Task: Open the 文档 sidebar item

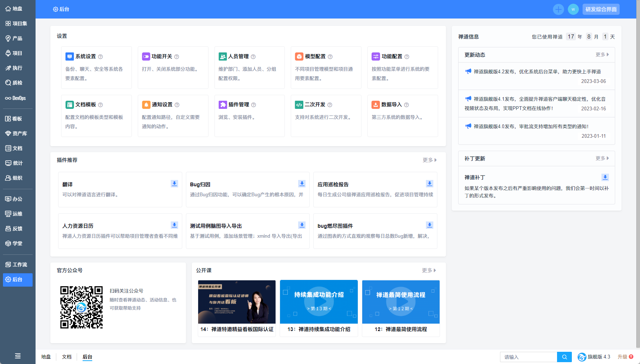Action: [17, 148]
